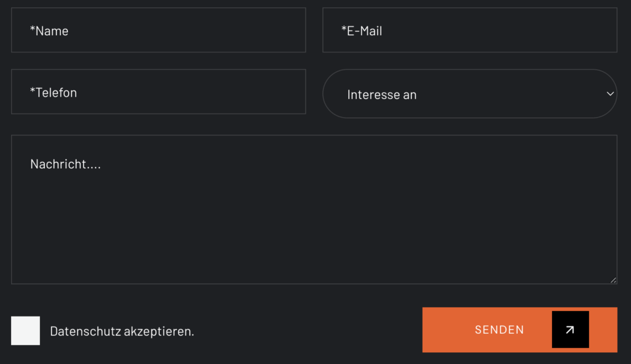Click the '*Name' placeholder text
This screenshot has height=364, width=631.
click(x=49, y=31)
